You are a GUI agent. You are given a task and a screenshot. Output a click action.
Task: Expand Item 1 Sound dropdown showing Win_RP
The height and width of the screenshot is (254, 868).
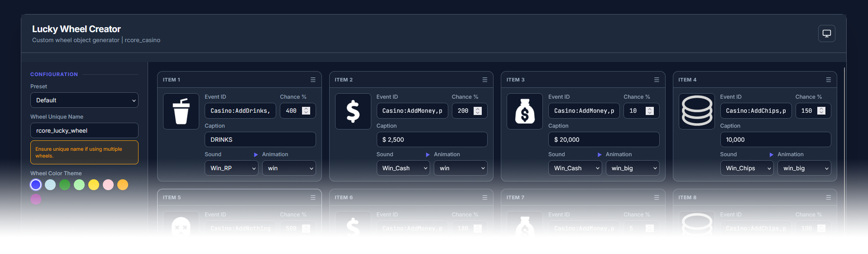tap(231, 168)
